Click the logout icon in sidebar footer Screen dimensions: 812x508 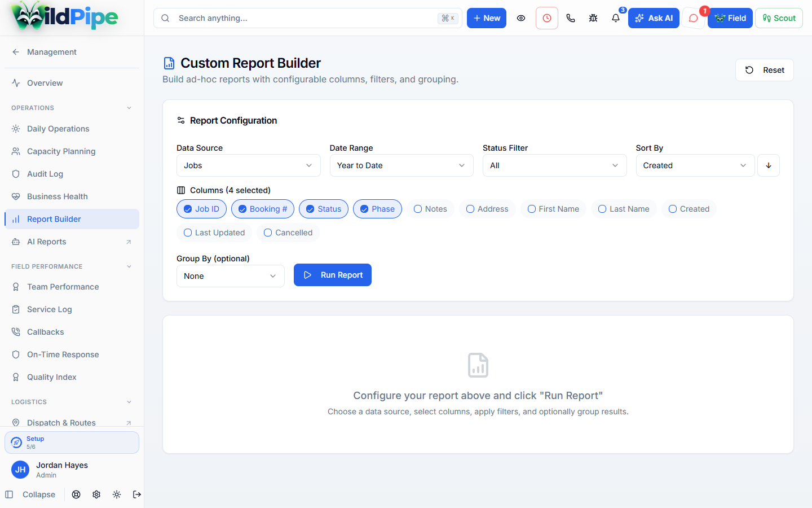tap(137, 494)
